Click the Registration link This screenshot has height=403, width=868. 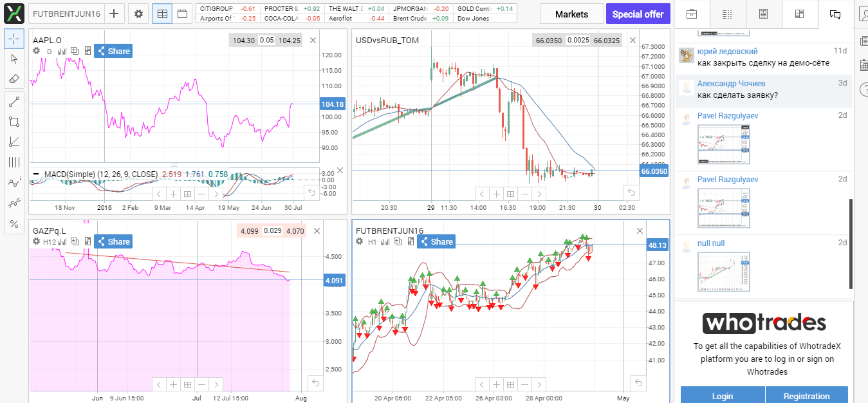pos(806,395)
